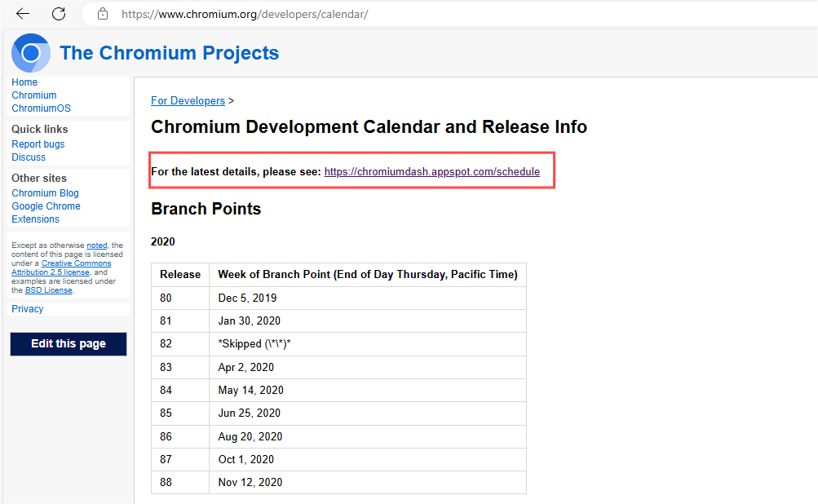Open The Chromium Projects title link
The image size is (818, 504).
170,53
